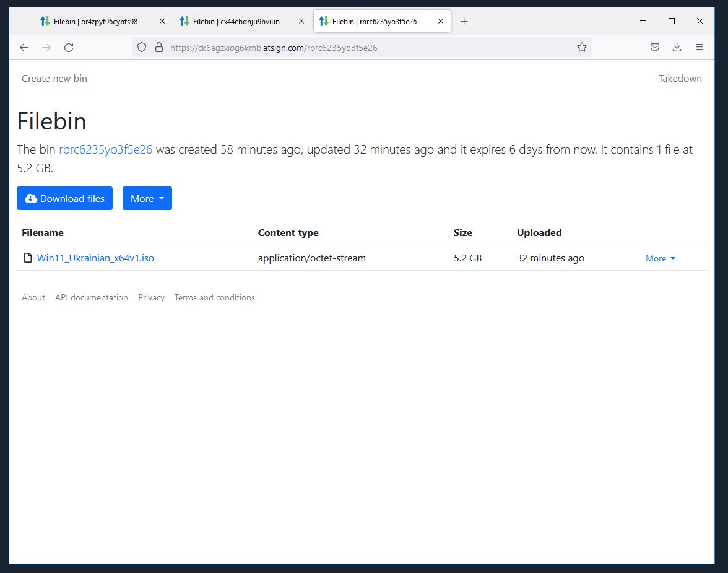
Task: Reload the current page
Action: click(x=69, y=48)
